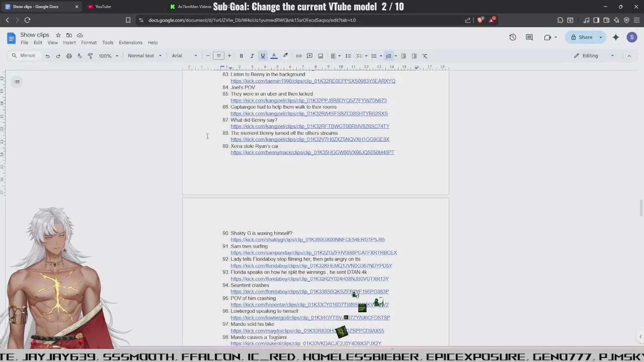This screenshot has width=644, height=362.
Task: Open the Seantent crashes clip link
Action: click(309, 292)
